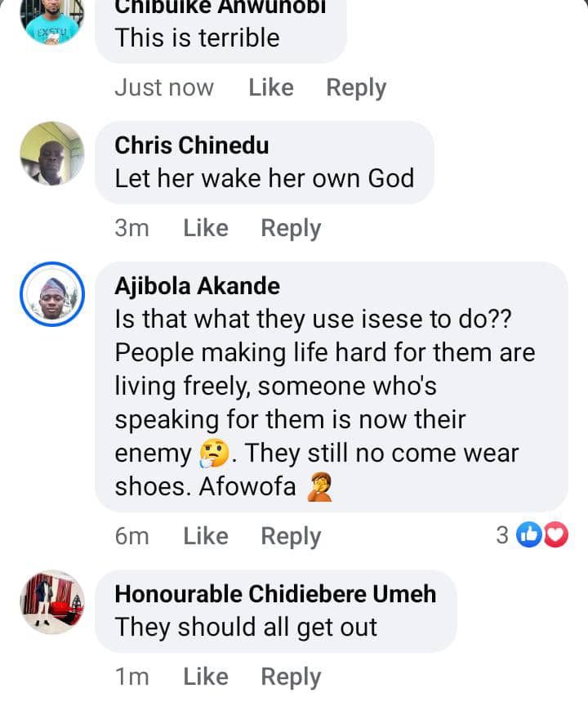Click the facepalm emoji after Afowofa
This screenshot has width=588, height=702.
(318, 488)
